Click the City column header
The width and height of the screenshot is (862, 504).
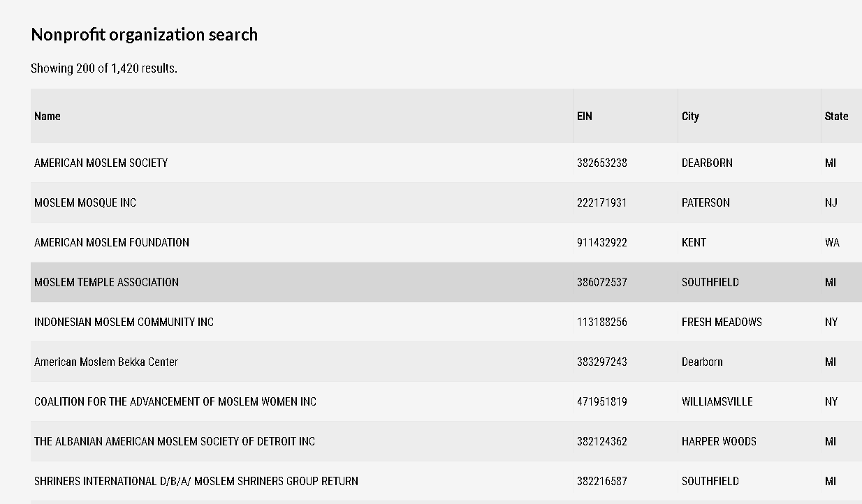(x=690, y=116)
